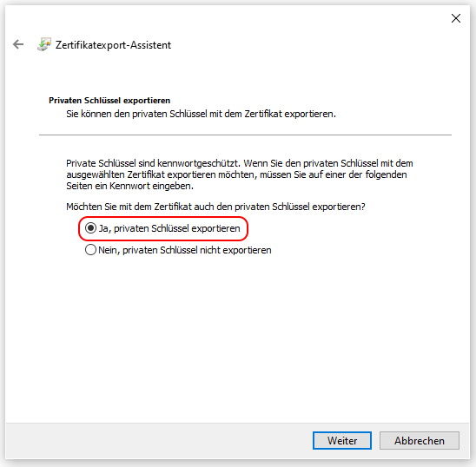The width and height of the screenshot is (476, 467).
Task: Close the Zertifikatexport-Assistent dialog with the X
Action: coord(456,18)
